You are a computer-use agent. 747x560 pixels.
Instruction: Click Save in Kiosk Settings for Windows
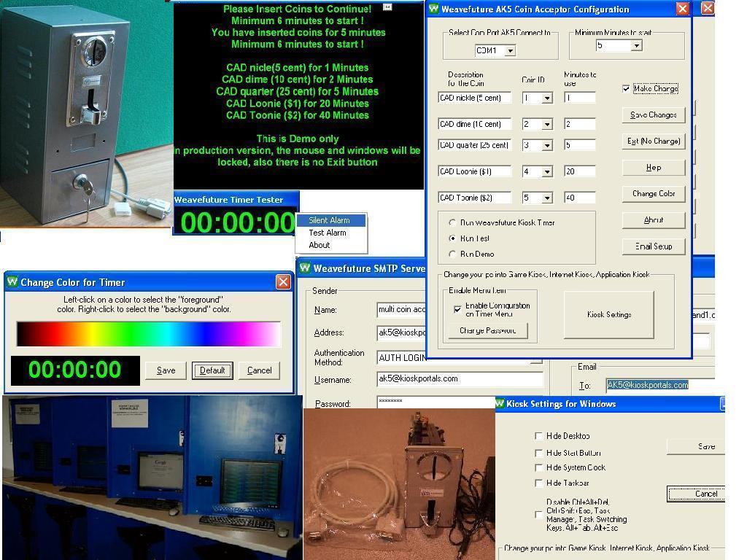696,446
